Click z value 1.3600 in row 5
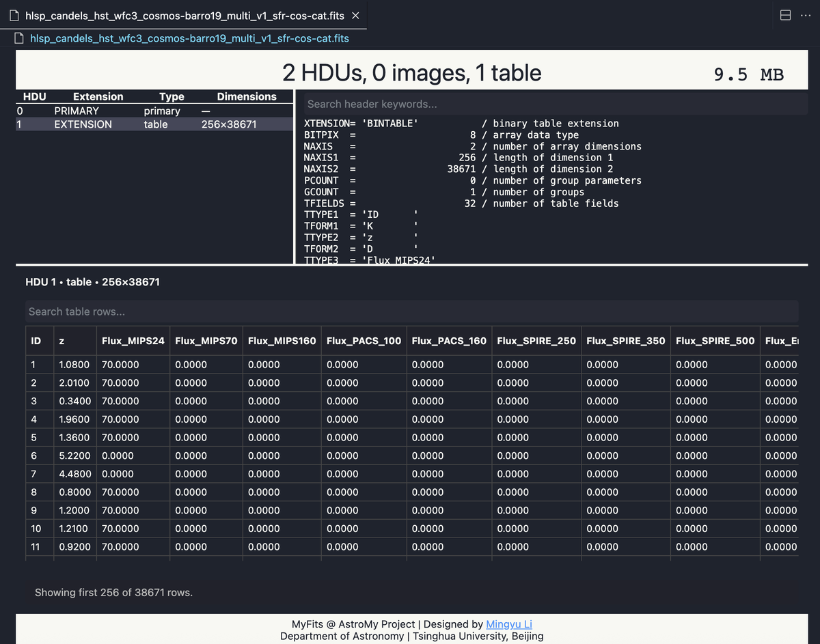 point(75,438)
